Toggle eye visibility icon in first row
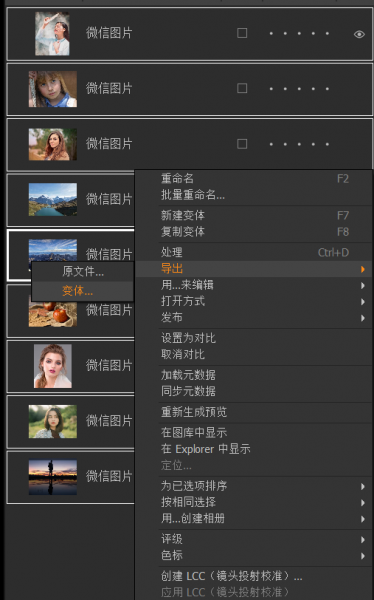Screen dimensions: 374x600 [359, 34]
